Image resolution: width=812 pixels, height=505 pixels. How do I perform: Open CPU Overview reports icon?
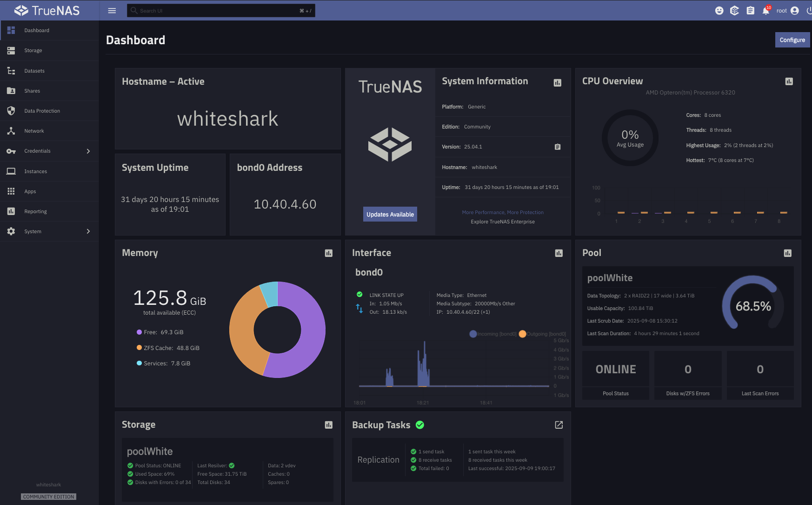[x=789, y=81]
